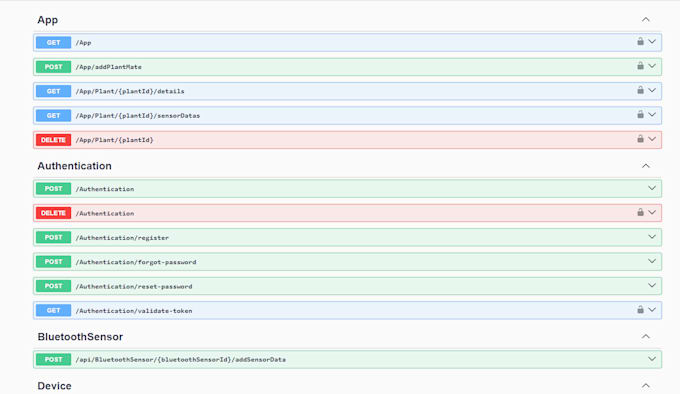
Task: Click the /Authentication/validate-token path
Action: [134, 311]
